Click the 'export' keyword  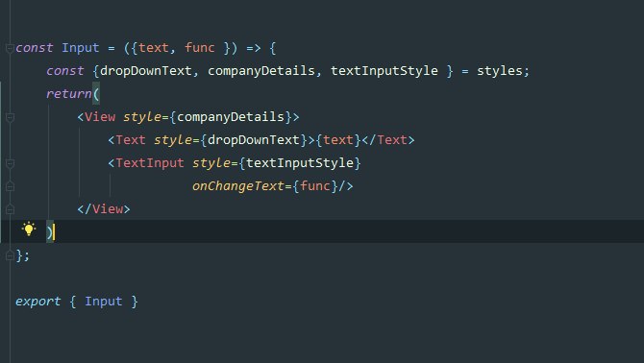pos(38,302)
